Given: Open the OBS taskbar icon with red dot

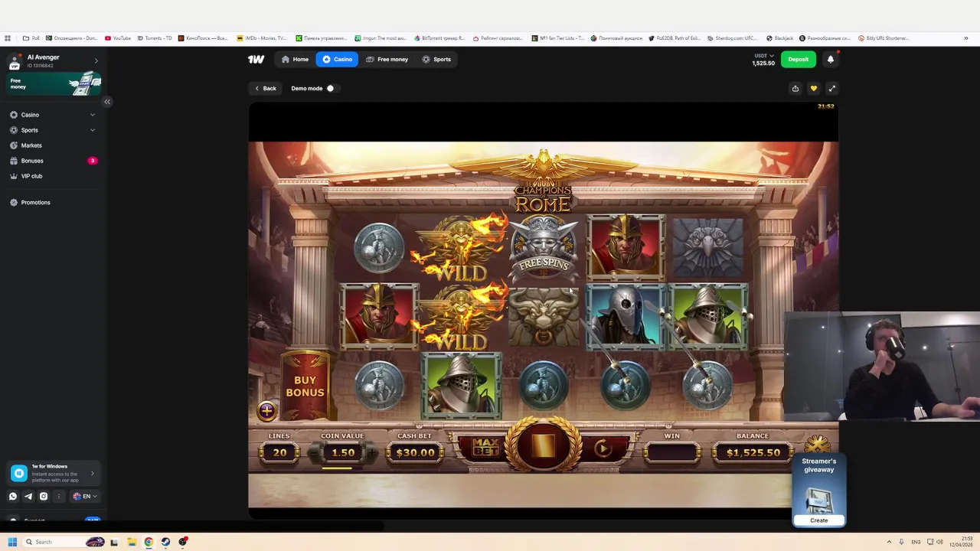Looking at the screenshot, I should [183, 542].
